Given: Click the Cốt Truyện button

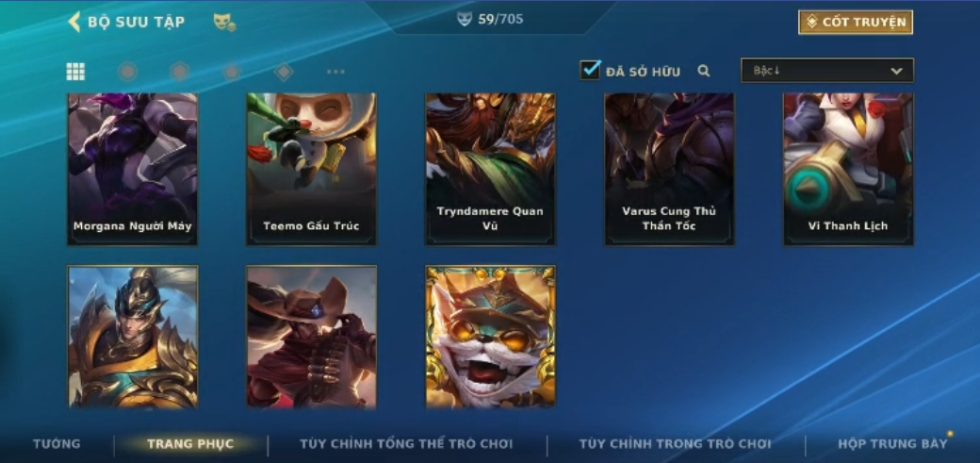Looking at the screenshot, I should pos(856,22).
